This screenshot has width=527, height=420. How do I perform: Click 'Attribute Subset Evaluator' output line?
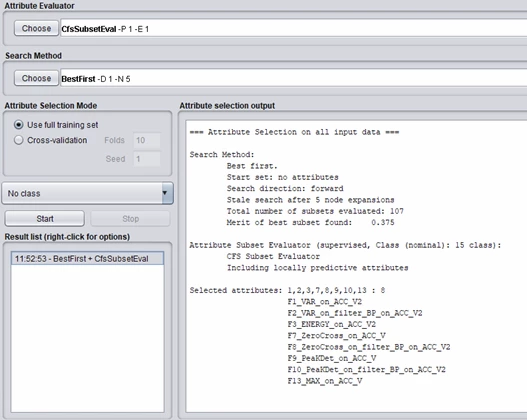point(345,245)
